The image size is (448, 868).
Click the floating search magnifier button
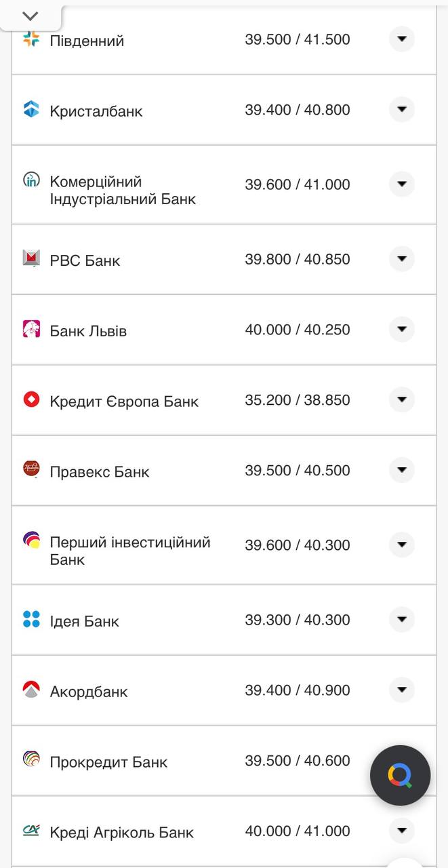[x=400, y=775]
